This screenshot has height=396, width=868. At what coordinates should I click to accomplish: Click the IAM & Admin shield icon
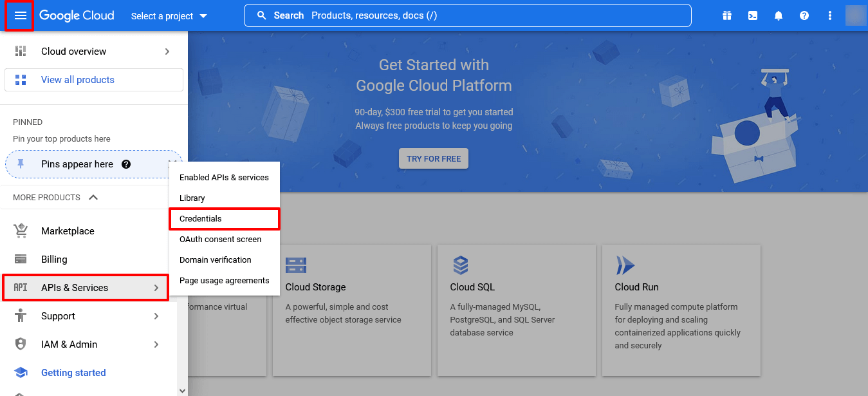(x=21, y=344)
